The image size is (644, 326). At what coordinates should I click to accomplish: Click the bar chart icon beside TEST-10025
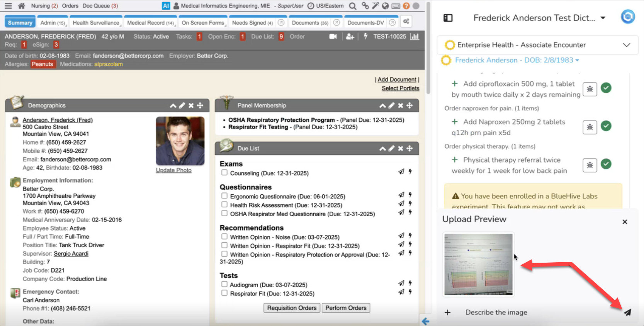pyautogui.click(x=415, y=36)
